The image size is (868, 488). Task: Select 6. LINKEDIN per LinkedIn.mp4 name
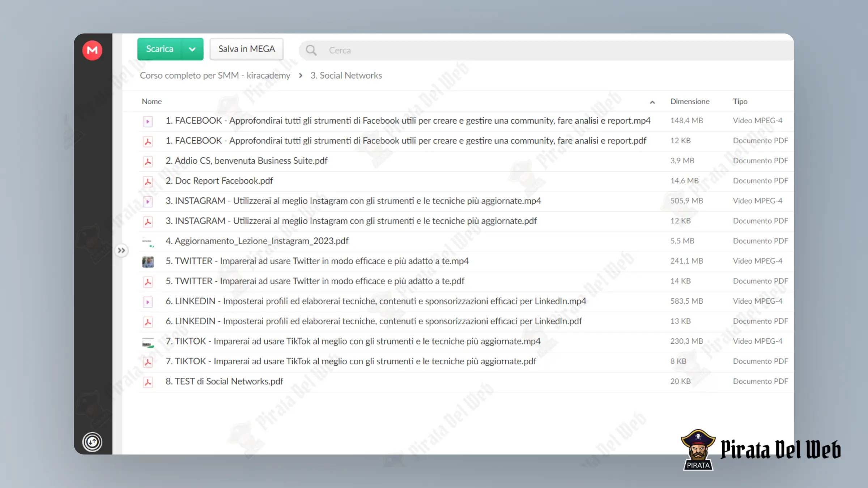coord(376,301)
